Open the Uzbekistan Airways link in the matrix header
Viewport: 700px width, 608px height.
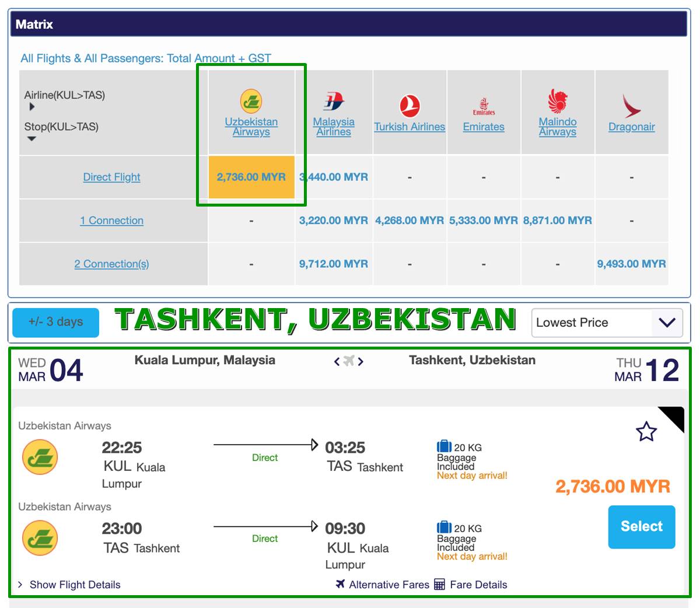[251, 127]
